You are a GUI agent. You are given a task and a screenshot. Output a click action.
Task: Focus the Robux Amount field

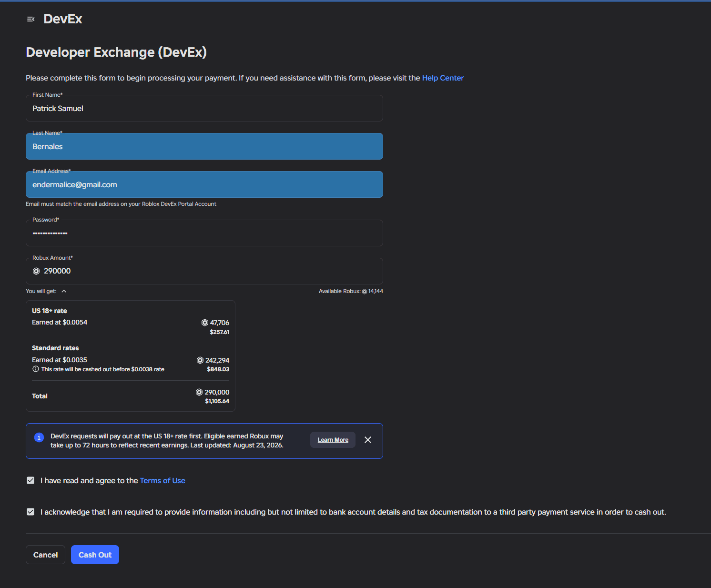[x=204, y=271]
